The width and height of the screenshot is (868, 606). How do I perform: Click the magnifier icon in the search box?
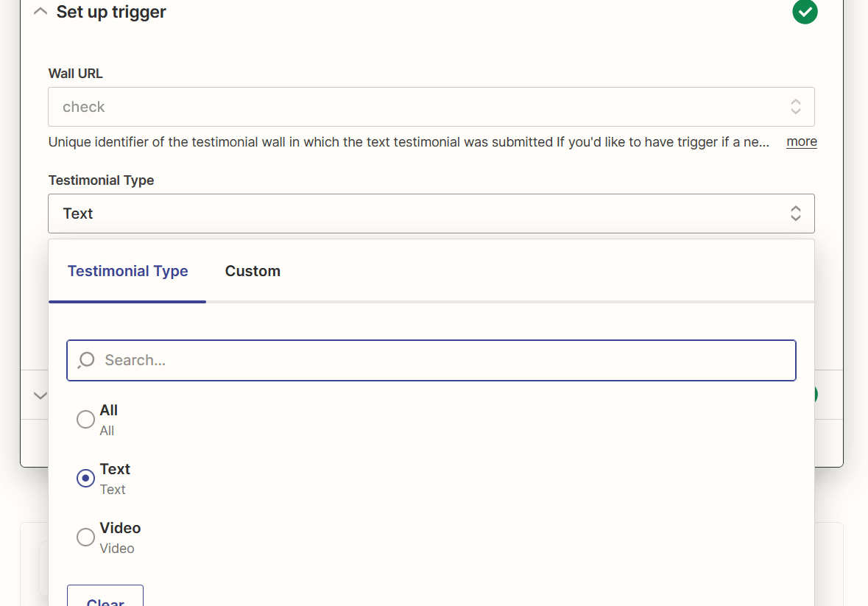coord(86,360)
